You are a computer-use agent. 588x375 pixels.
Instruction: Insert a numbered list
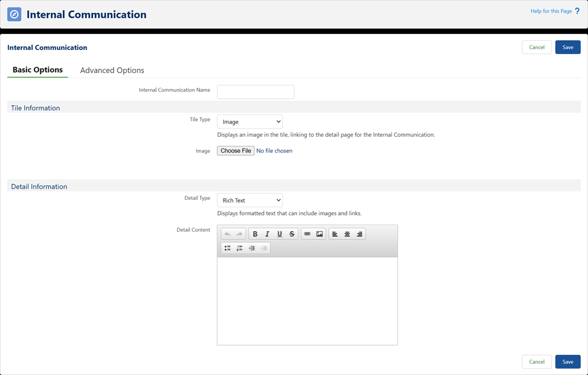[x=240, y=249]
